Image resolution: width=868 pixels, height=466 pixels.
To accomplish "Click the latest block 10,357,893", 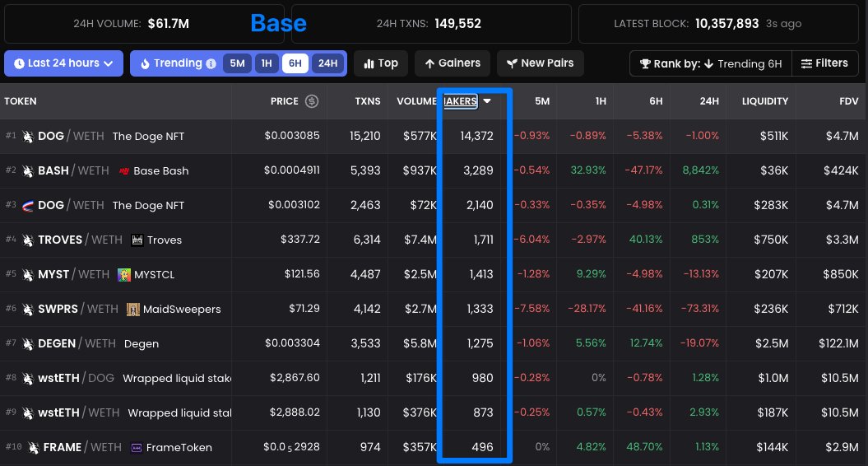I will coord(726,24).
